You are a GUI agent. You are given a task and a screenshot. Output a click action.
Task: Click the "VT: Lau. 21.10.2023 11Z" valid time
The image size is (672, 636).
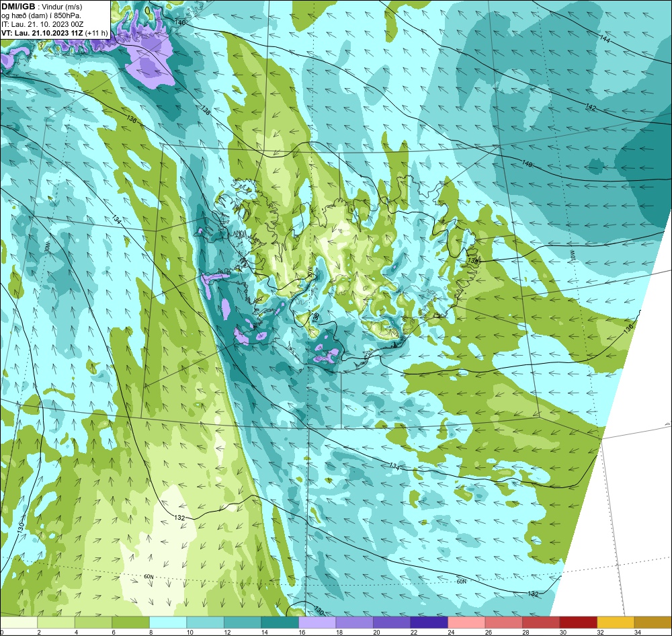click(x=42, y=33)
